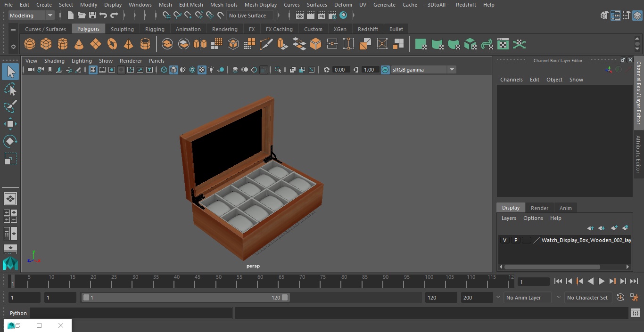Open the shelf menu hamburger
This screenshot has width=644, height=332.
tap(13, 30)
